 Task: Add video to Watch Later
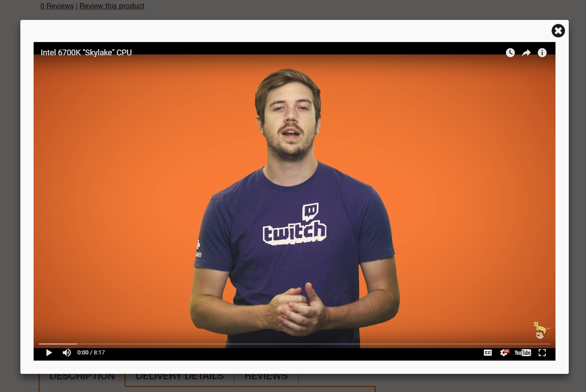(x=510, y=53)
